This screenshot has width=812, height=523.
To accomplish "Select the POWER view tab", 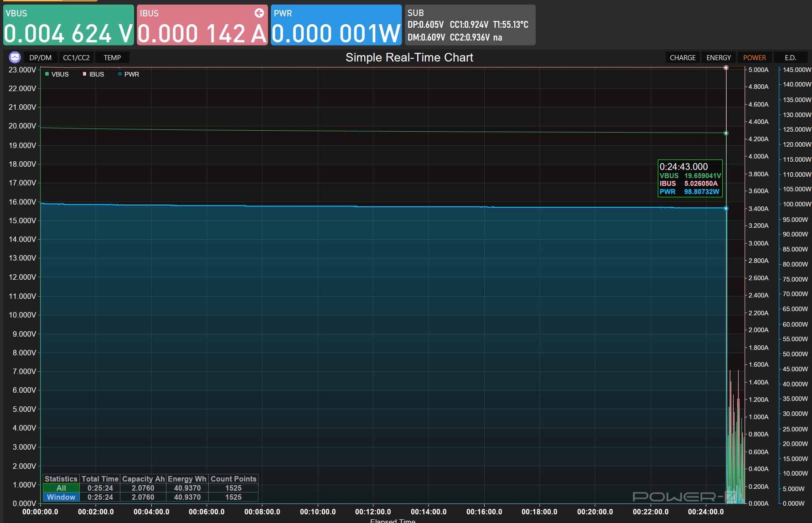I will tap(754, 58).
